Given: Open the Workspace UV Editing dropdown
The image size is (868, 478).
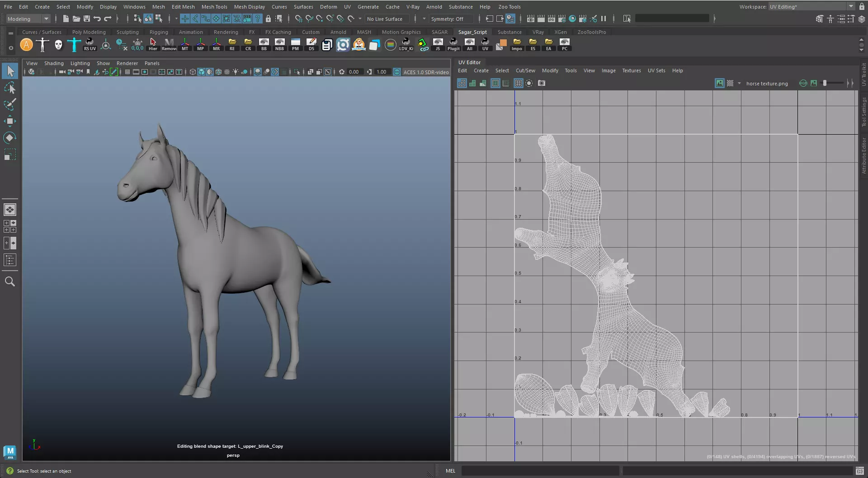Looking at the screenshot, I should (811, 6).
